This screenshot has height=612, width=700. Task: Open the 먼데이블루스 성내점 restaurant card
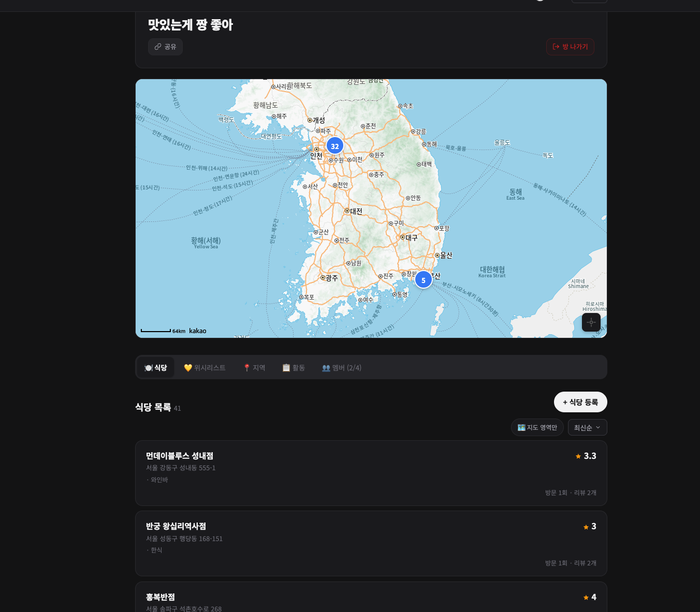point(371,473)
